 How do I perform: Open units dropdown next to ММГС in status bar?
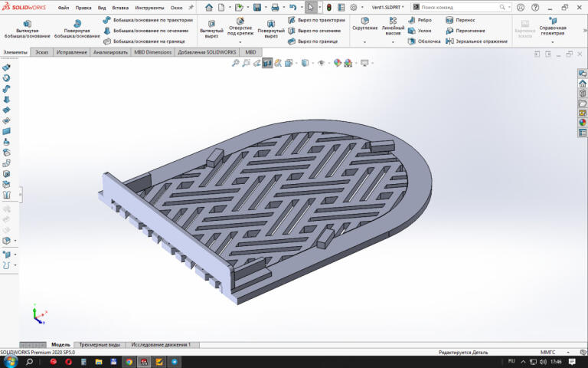568,352
